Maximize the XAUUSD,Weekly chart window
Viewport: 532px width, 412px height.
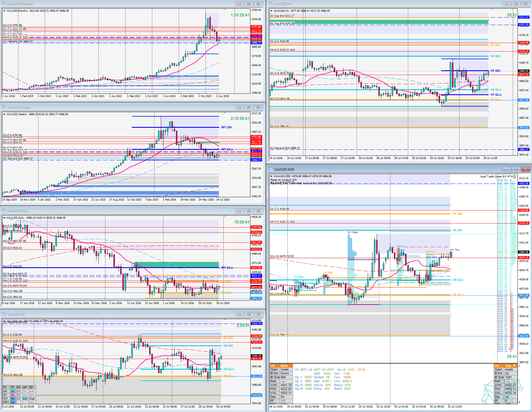(x=249, y=107)
